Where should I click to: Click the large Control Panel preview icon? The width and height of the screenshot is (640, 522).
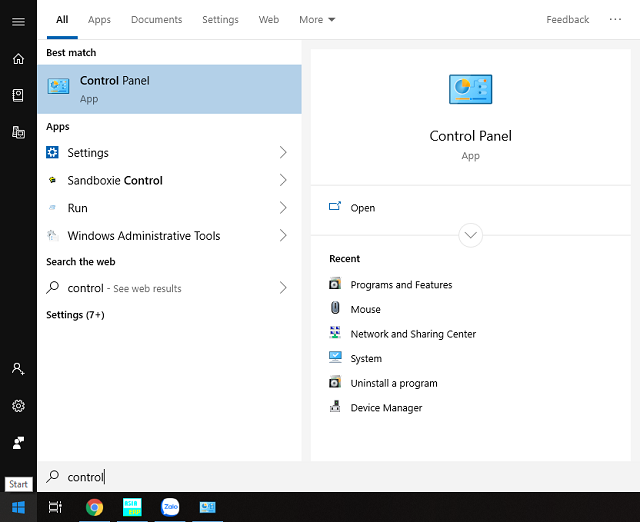coord(471,89)
